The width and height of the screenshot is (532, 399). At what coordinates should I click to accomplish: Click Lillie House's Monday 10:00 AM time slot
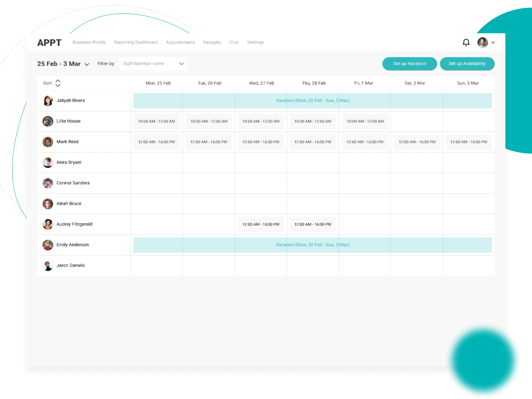156,121
